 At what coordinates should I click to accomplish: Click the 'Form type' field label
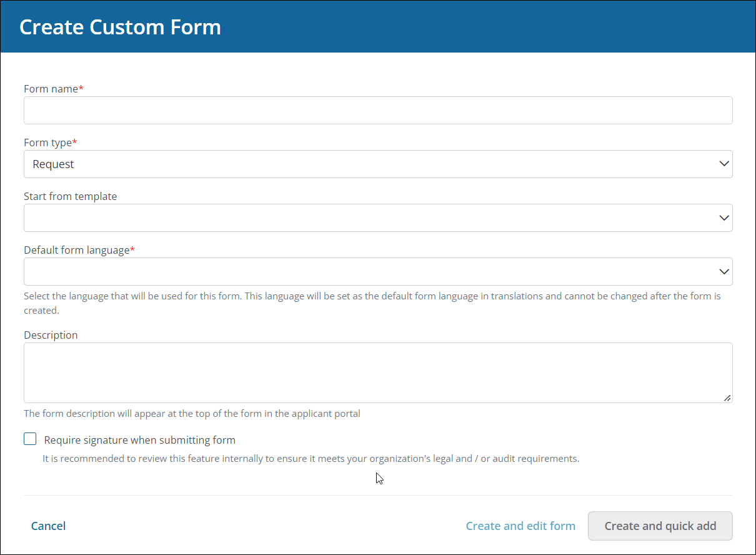click(47, 142)
